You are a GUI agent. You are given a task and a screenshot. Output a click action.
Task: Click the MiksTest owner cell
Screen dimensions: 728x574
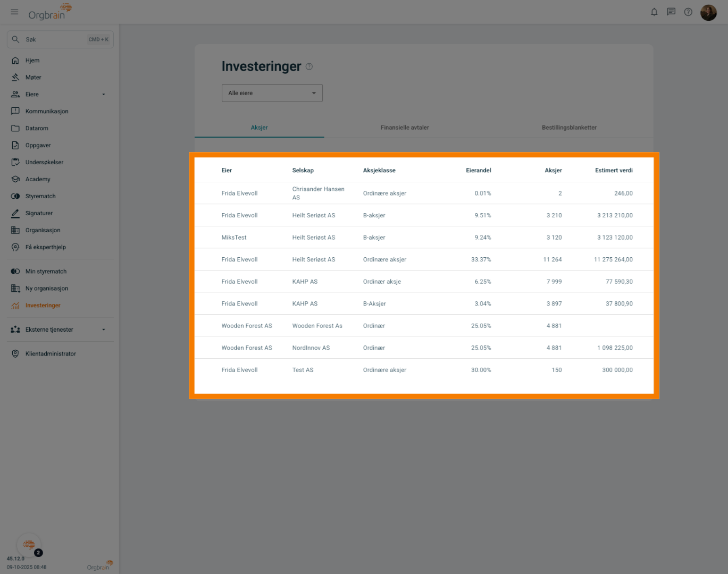coord(234,238)
